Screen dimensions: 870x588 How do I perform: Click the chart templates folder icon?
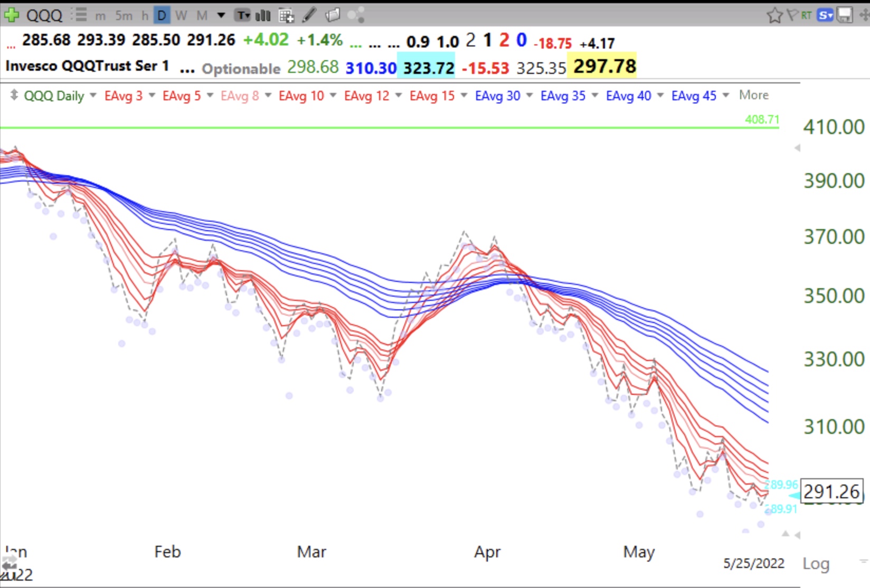333,15
